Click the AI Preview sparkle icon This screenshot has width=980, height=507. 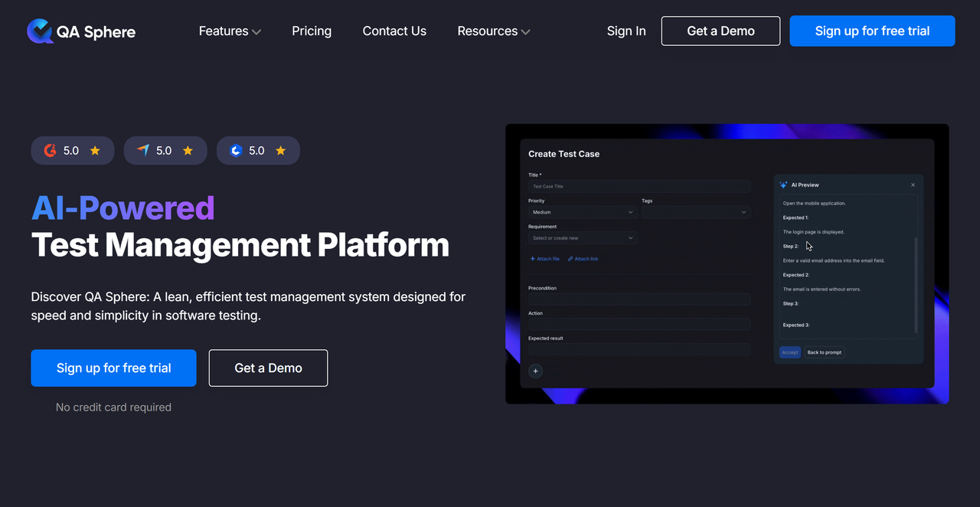coord(783,185)
